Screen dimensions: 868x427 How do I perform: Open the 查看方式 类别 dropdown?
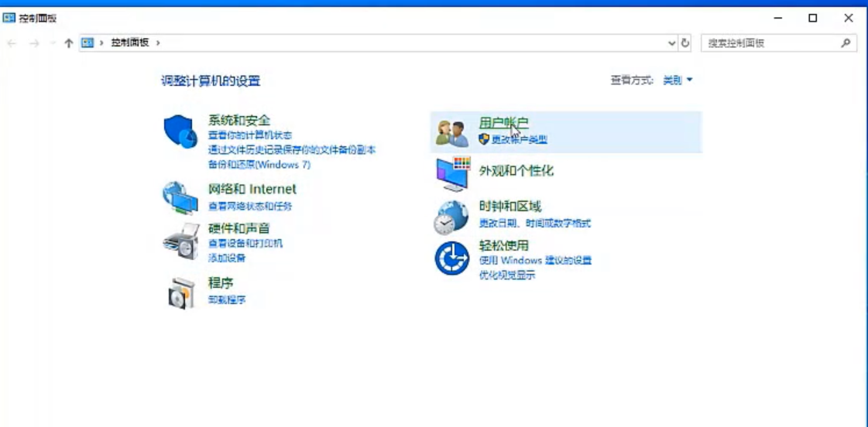click(x=678, y=80)
